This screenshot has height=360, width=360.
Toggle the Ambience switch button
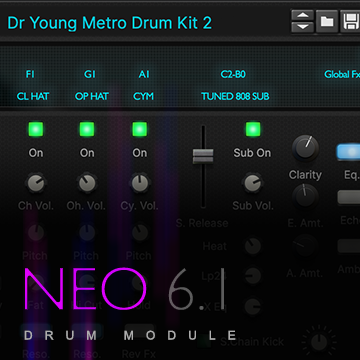click(349, 246)
